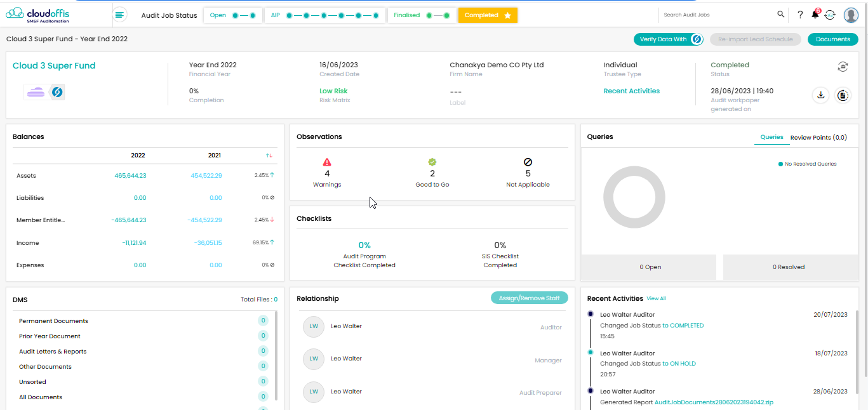Click the to COMPLETED status activity text
The height and width of the screenshot is (410, 868).
[683, 326]
